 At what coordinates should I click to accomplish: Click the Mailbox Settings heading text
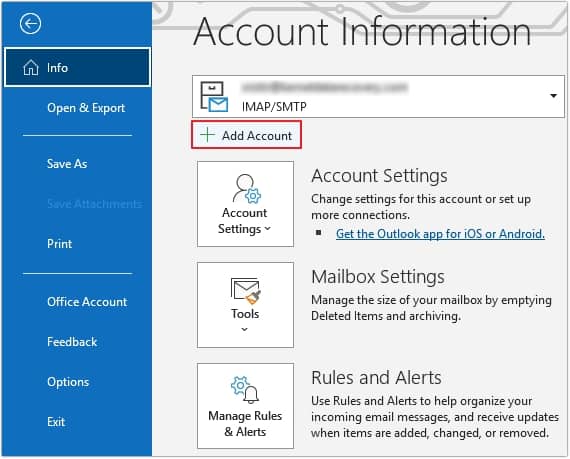(x=378, y=277)
